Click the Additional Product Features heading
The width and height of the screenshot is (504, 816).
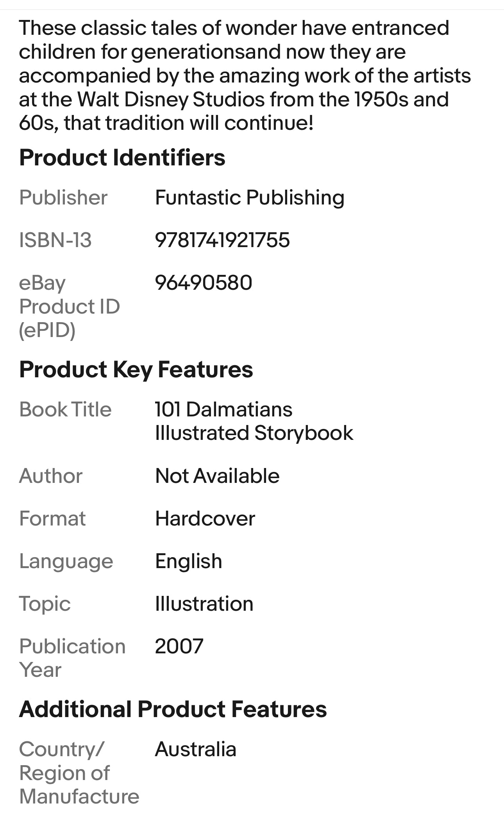pos(173,709)
